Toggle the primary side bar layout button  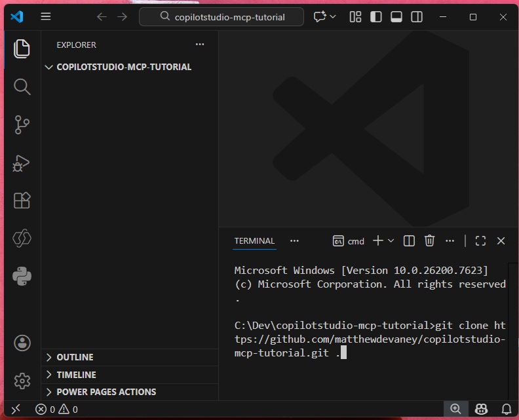[376, 17]
